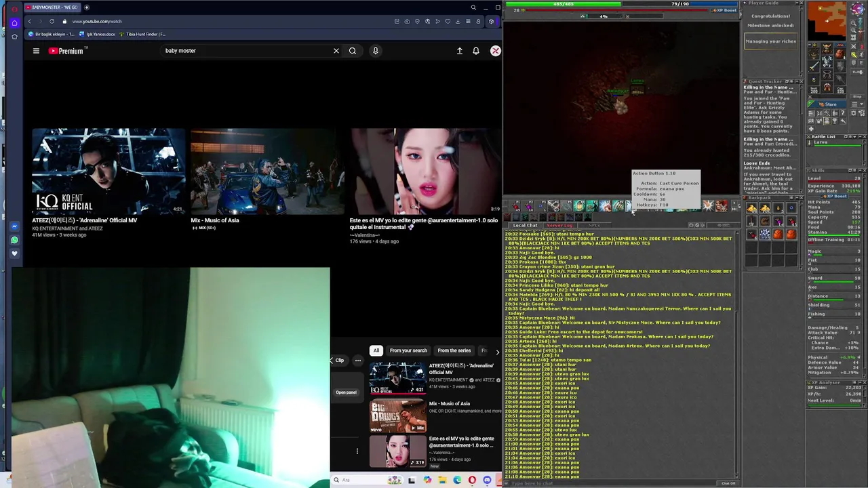Select the helmet equipment slot
Image resolution: width=868 pixels, height=488 pixels.
pyautogui.click(x=827, y=49)
